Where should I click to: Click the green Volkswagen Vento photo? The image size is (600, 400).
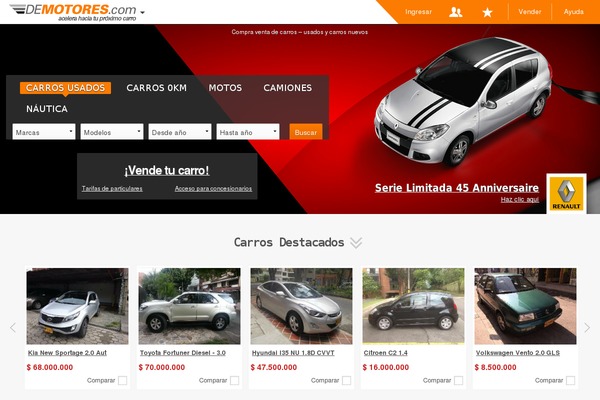tap(525, 306)
